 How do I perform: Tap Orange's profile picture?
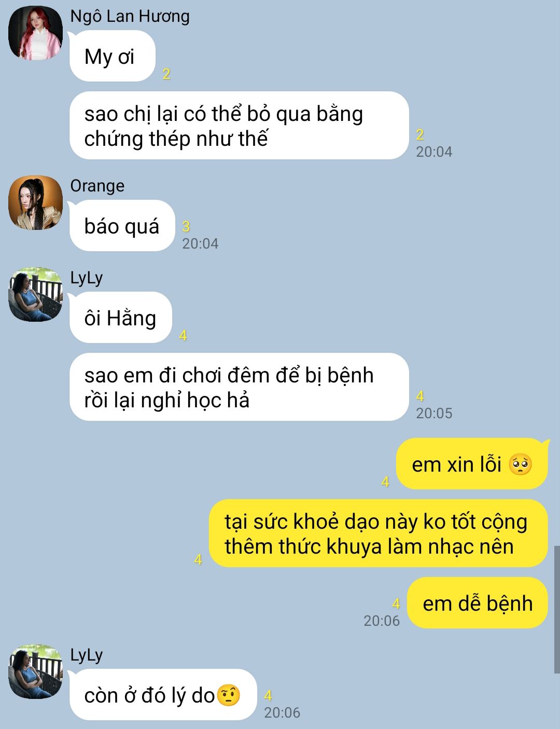(x=35, y=202)
